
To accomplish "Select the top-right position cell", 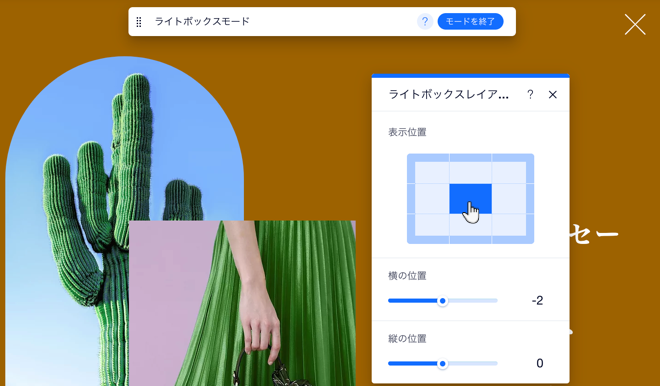I will pyautogui.click(x=513, y=169).
